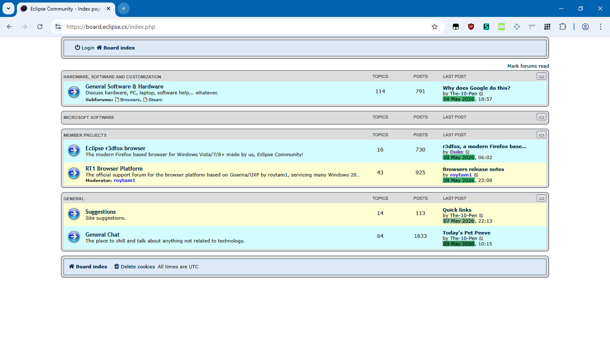Click the Browsers subforum page icon

pos(117,100)
